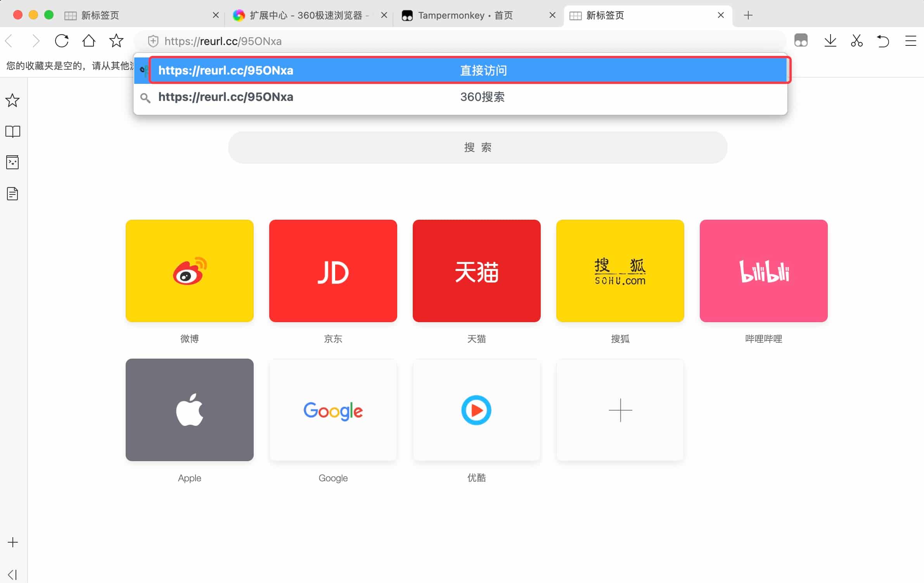924x583 pixels.
Task: Add new item with sidebar plus
Action: (12, 542)
